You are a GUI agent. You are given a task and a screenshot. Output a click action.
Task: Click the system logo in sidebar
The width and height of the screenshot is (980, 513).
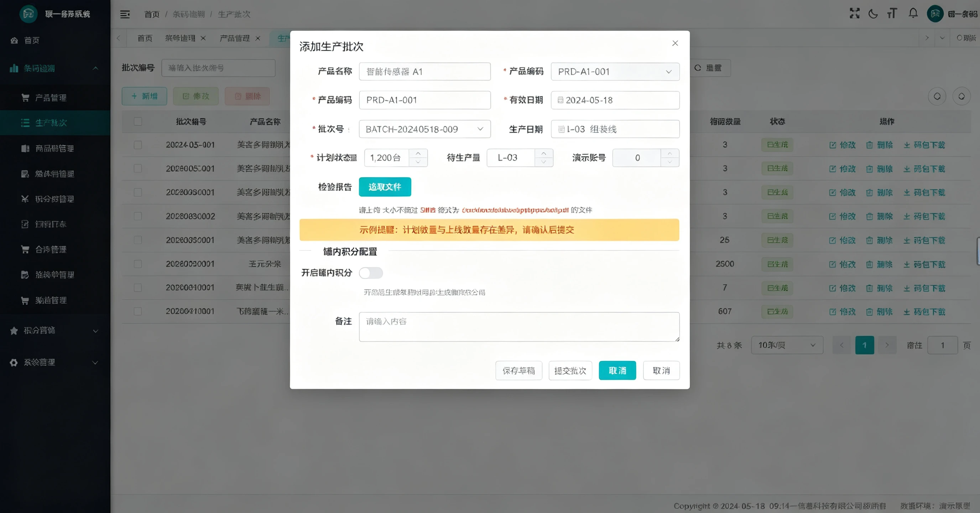(28, 14)
